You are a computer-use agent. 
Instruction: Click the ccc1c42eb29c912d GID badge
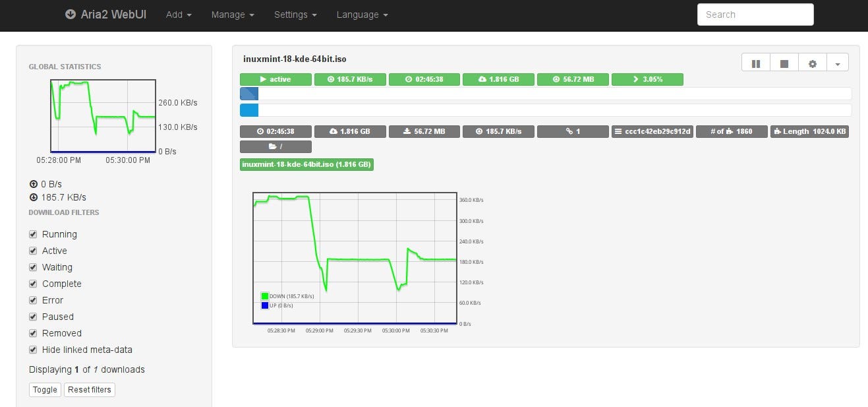point(652,131)
